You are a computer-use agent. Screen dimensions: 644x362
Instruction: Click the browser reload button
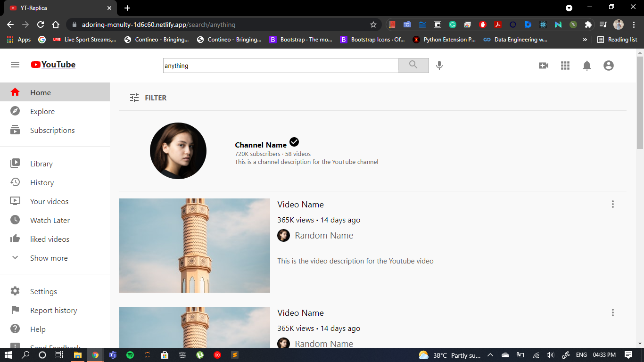click(41, 25)
